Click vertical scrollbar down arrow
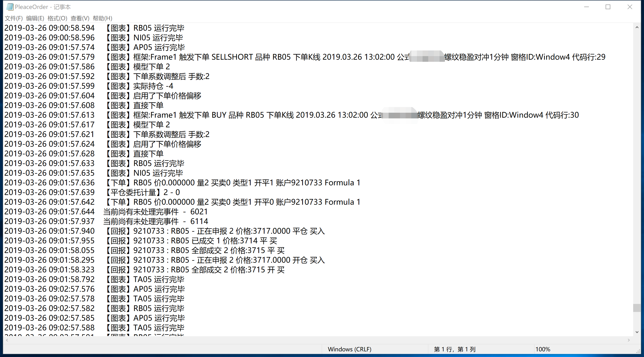This screenshot has width=644, height=357. [x=637, y=332]
